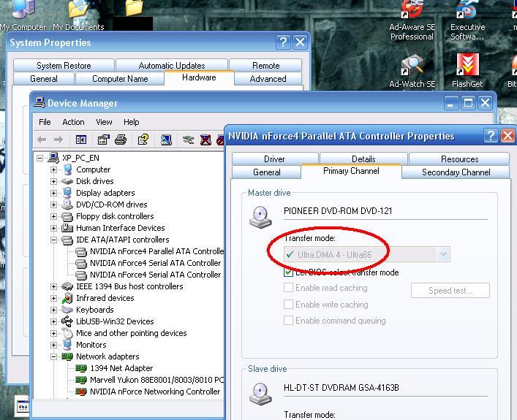The image size is (517, 420).
Task: Expand the Keyboards node
Action: [53, 310]
